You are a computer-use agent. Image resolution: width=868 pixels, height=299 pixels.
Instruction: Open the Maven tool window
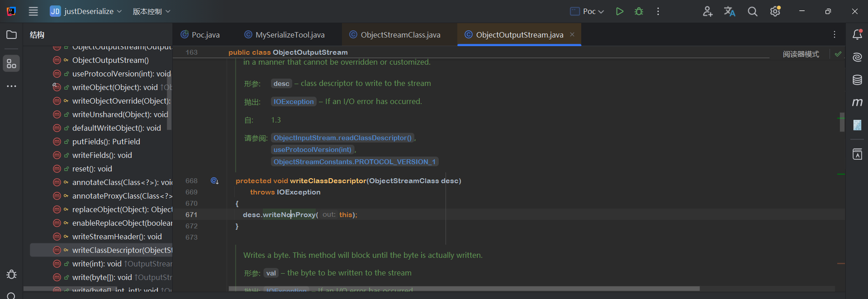857,103
